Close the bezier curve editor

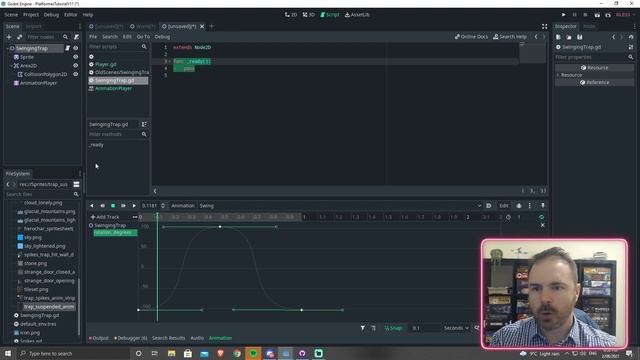point(542,225)
